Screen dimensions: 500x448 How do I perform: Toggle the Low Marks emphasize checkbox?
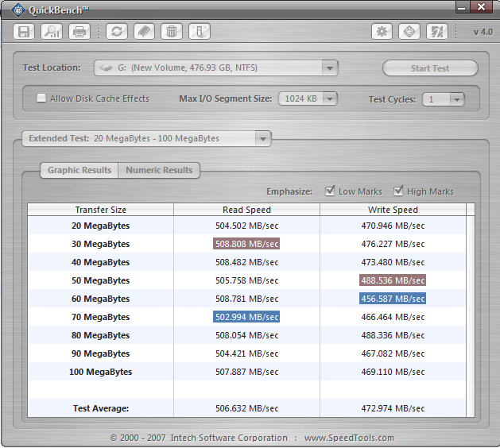pos(330,191)
